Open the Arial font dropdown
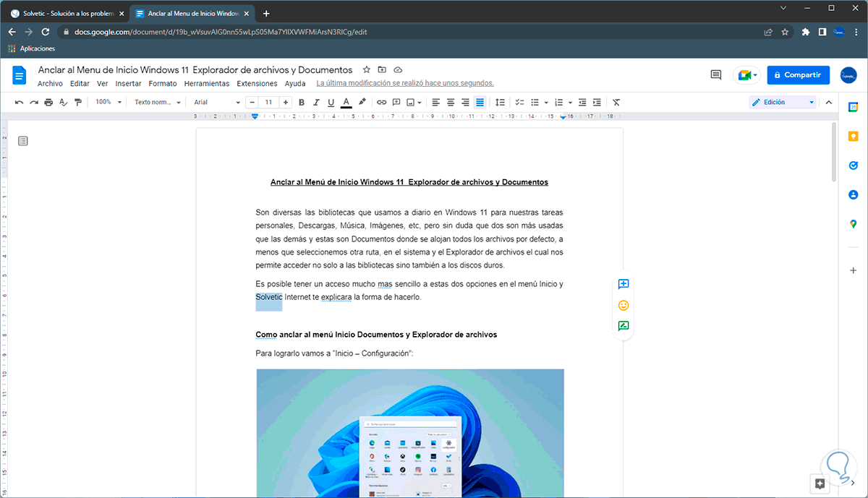The height and width of the screenshot is (498, 868). [217, 103]
